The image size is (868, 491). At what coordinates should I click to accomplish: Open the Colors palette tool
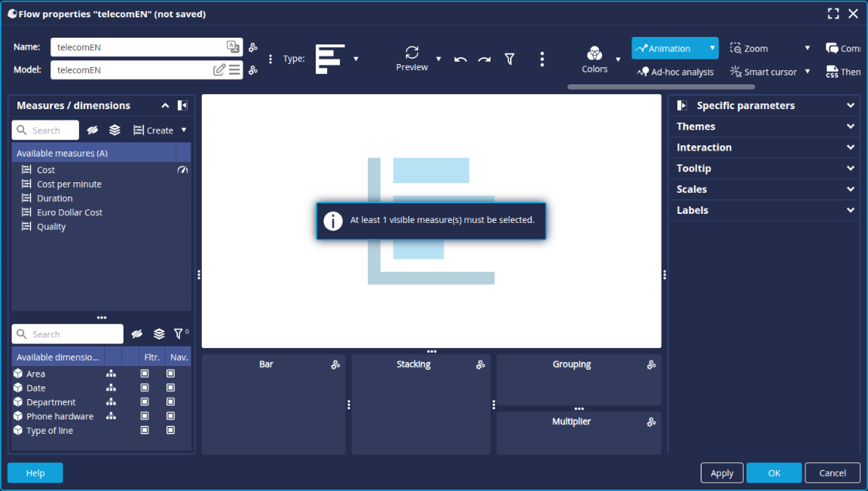coord(594,53)
